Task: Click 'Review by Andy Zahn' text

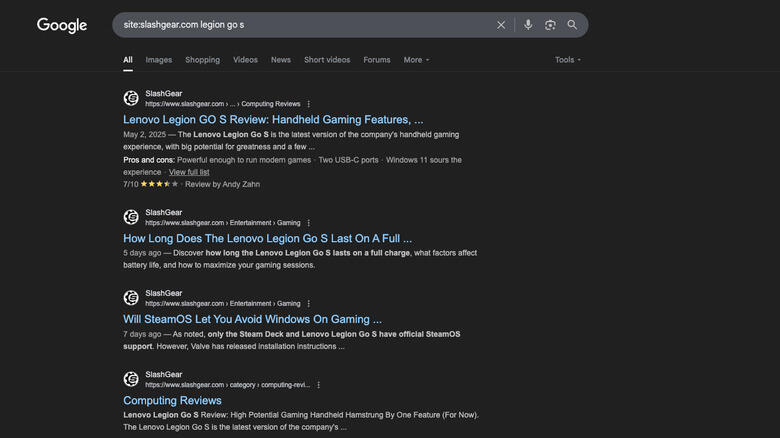Action: click(222, 184)
